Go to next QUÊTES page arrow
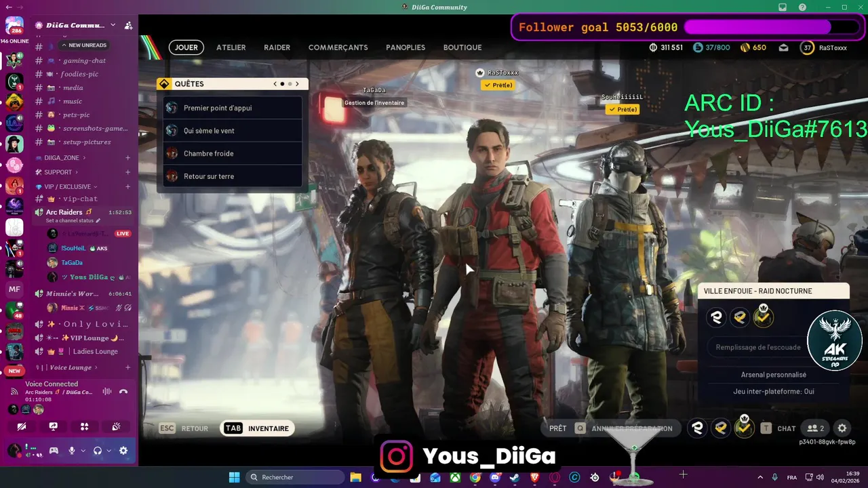This screenshot has width=868, height=488. (x=297, y=84)
